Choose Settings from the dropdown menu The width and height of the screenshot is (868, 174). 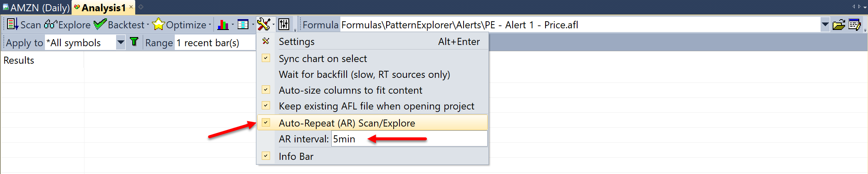tap(297, 42)
